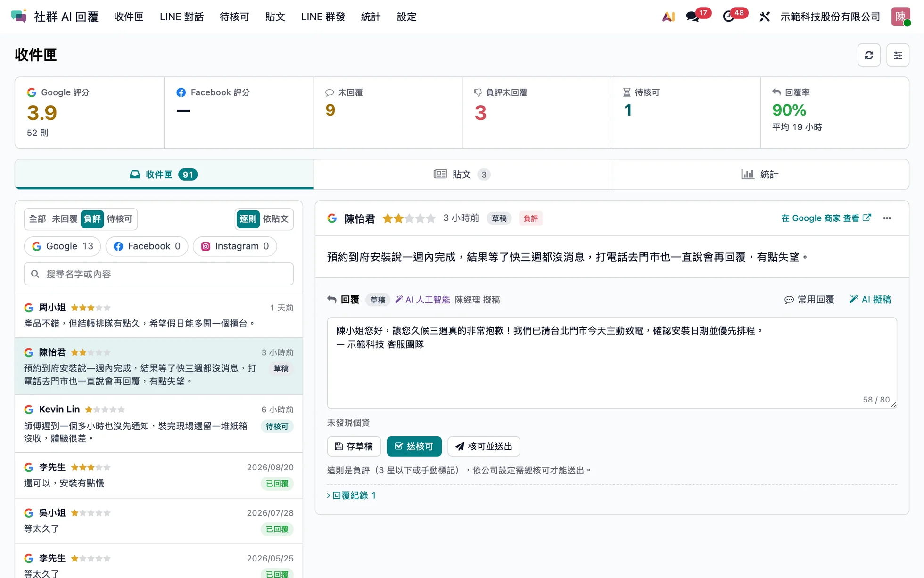Click AI 擬稿 button
This screenshot has width=924, height=578.
pyautogui.click(x=870, y=299)
